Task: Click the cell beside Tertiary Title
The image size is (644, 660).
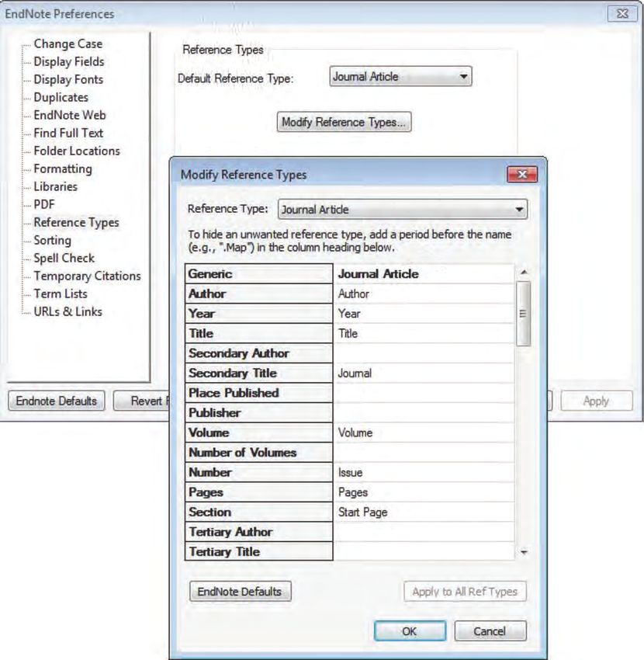Action: [424, 551]
